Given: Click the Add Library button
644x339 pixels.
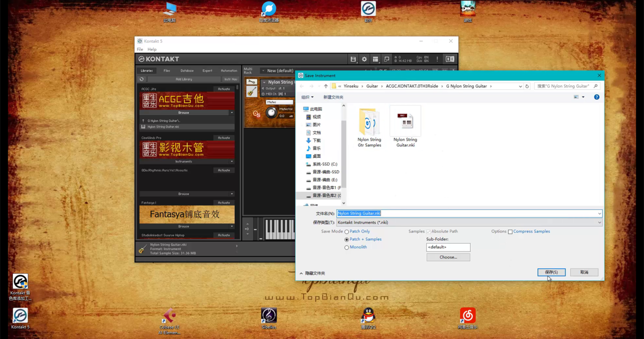Looking at the screenshot, I should coord(184,79).
